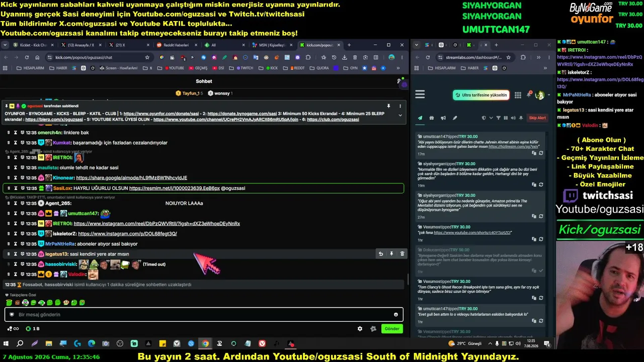Open SasiLox's resmim.net image link
The image size is (644, 362).
175,188
